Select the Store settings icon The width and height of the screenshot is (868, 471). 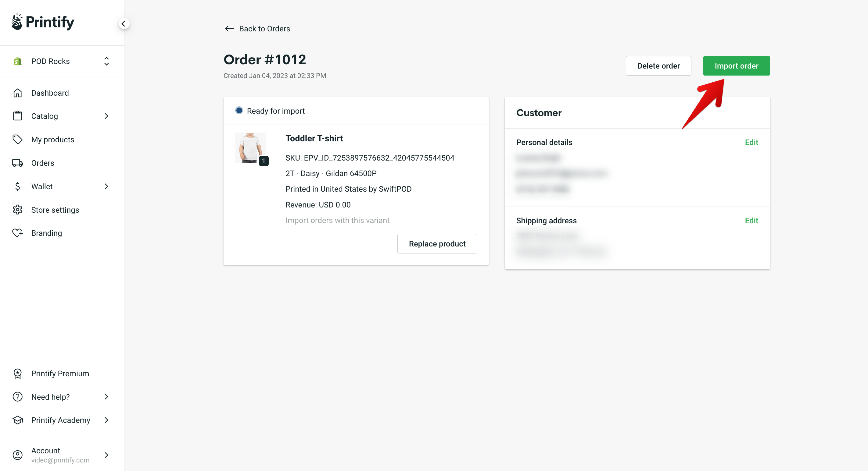point(17,209)
